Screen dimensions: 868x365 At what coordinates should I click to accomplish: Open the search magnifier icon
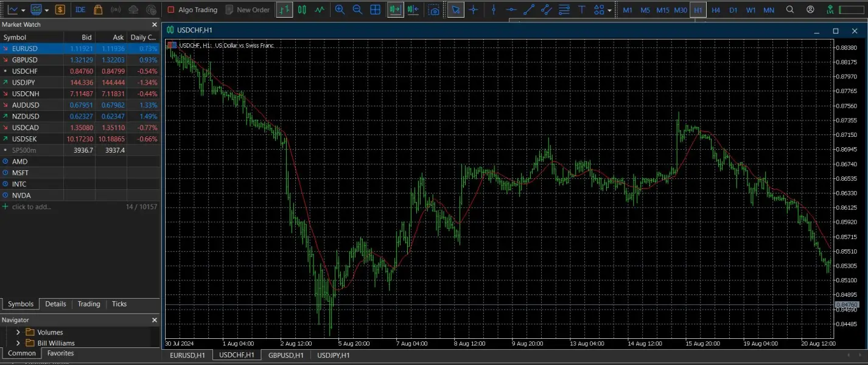(x=790, y=10)
